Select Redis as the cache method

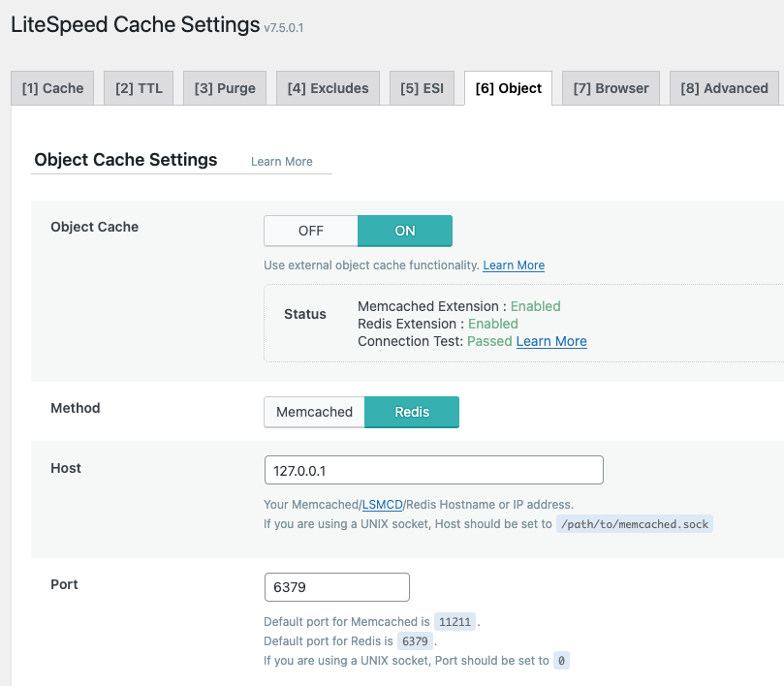(412, 412)
